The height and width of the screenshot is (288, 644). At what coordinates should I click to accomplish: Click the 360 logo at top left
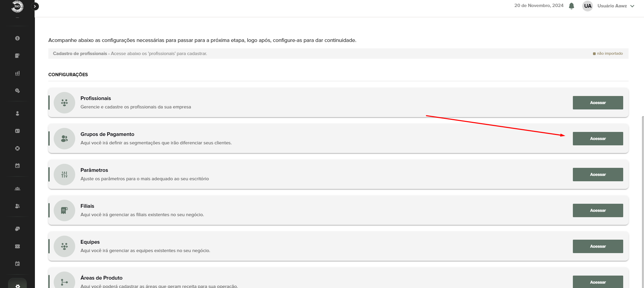point(17,6)
